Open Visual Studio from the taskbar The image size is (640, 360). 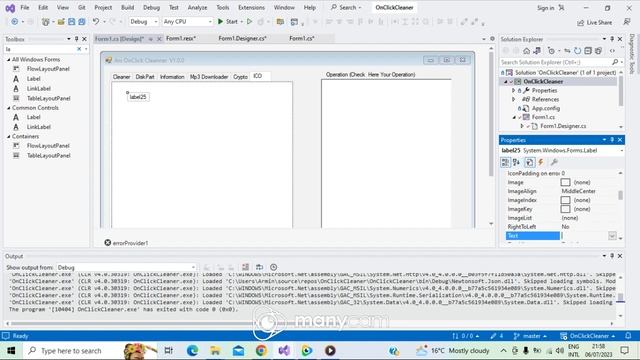284,350
